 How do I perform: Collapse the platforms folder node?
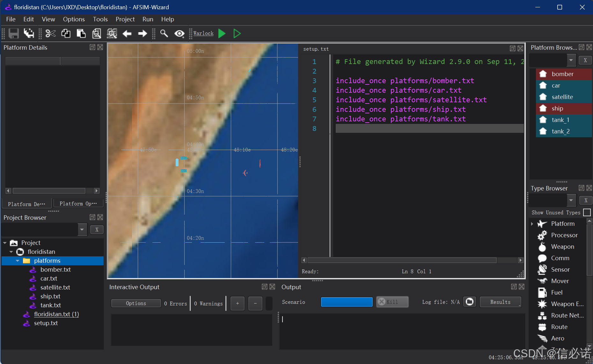(18, 261)
